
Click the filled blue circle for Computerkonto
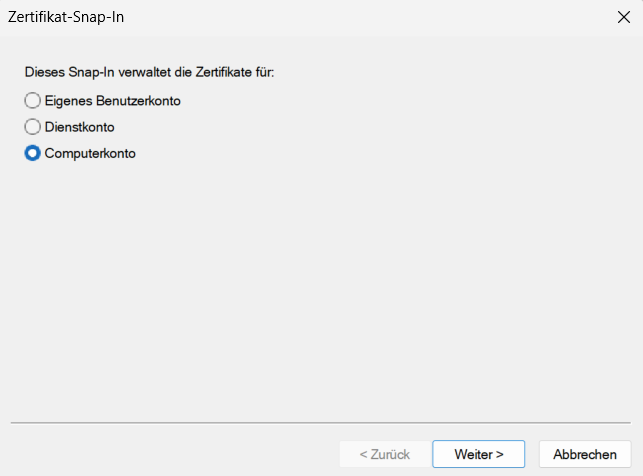(32, 153)
